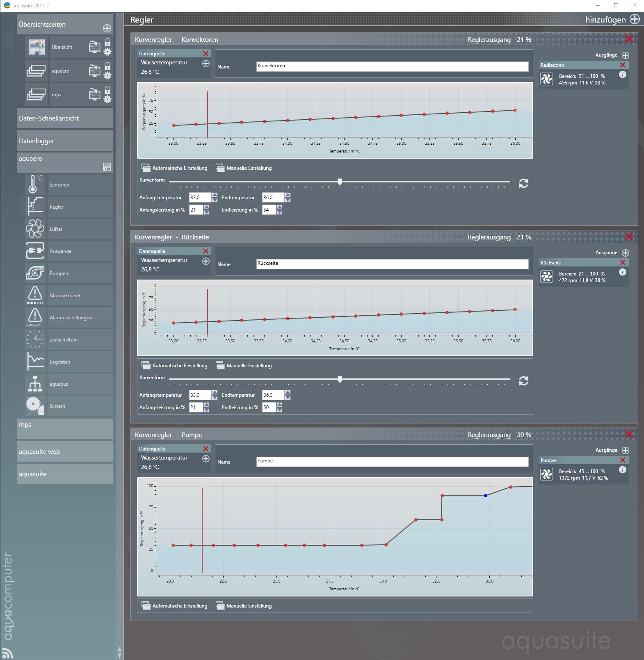Decrease Endtemperatur in Konvektoren regulator
Viewport: 644px width, 660px height.
[288, 200]
